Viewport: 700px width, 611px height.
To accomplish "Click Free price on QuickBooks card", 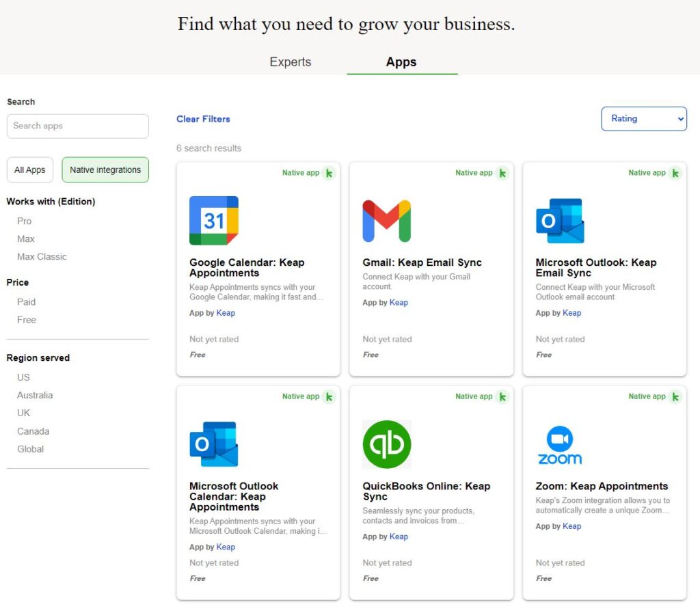I will tap(371, 579).
